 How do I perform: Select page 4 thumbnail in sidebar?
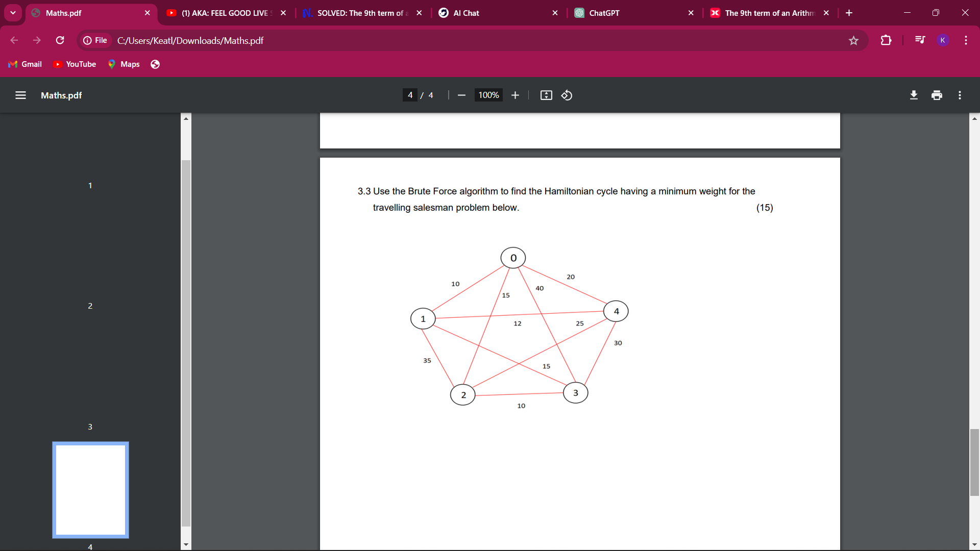click(90, 490)
